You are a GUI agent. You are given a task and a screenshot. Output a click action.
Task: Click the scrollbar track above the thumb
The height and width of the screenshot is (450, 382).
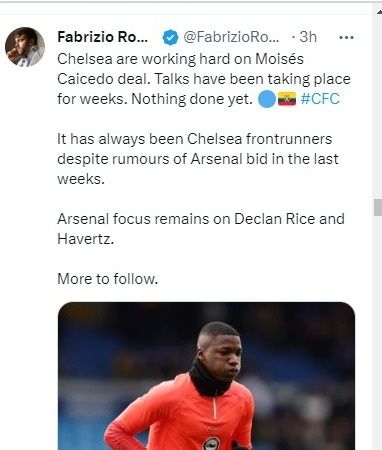(378, 107)
